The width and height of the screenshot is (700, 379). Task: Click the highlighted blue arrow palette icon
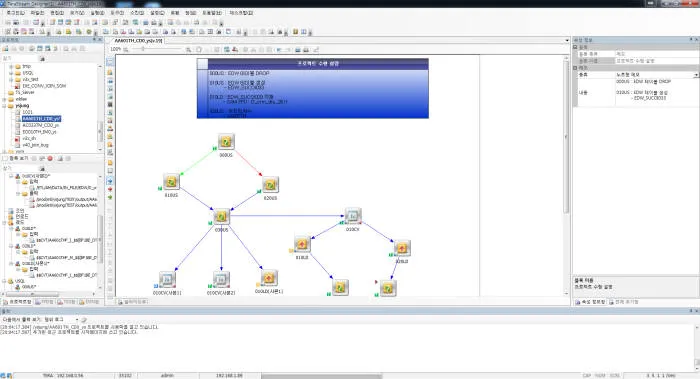110,181
